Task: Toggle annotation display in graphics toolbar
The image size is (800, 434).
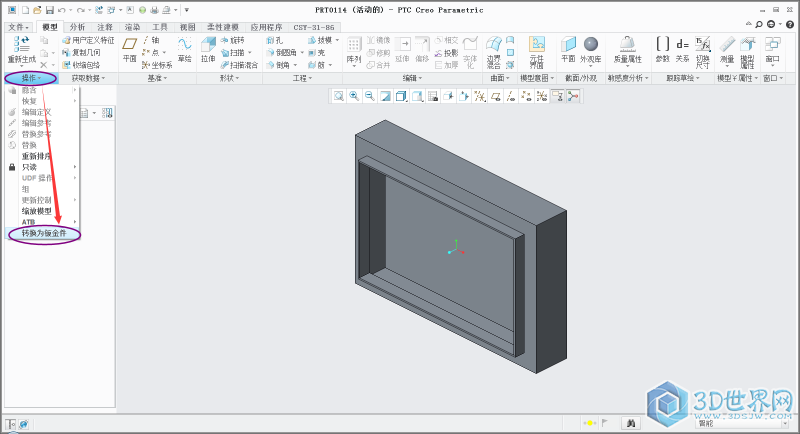Action: point(557,96)
